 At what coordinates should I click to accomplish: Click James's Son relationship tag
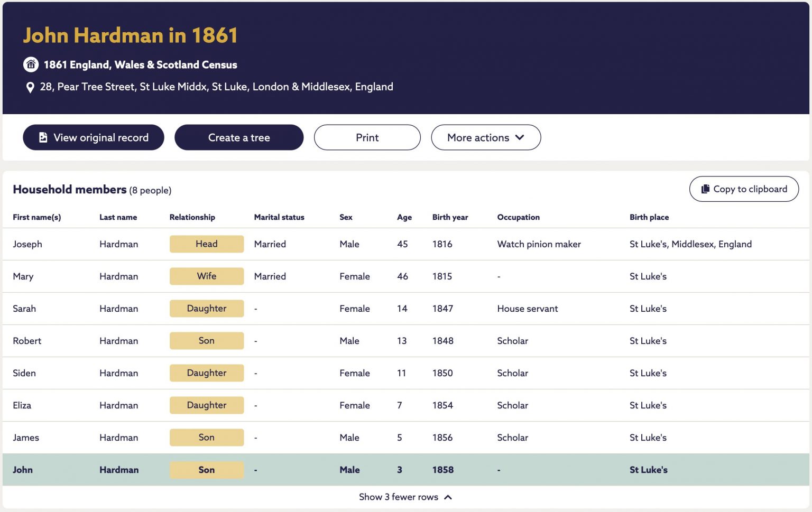tap(207, 437)
